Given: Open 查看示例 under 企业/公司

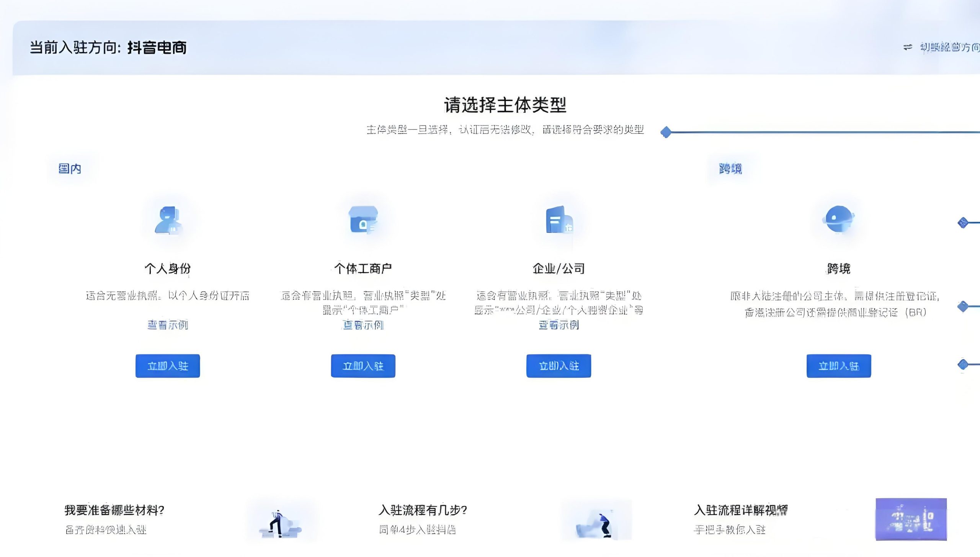Looking at the screenshot, I should click(x=558, y=325).
